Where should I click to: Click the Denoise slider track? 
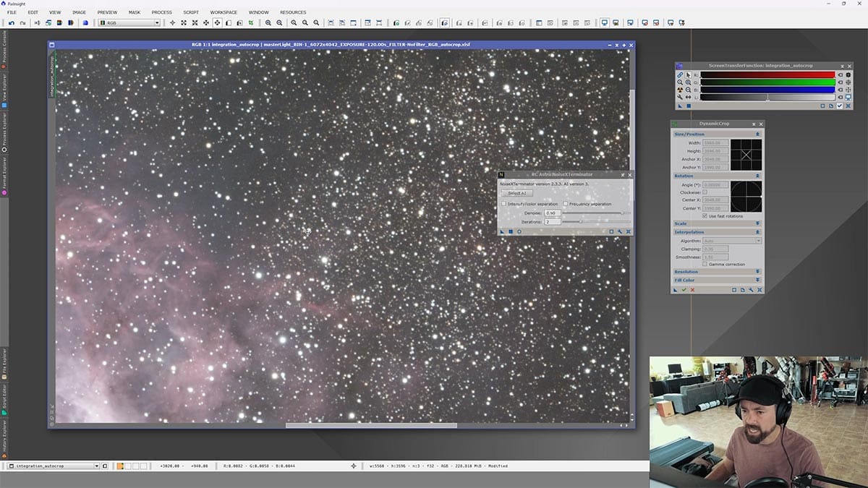pos(593,213)
